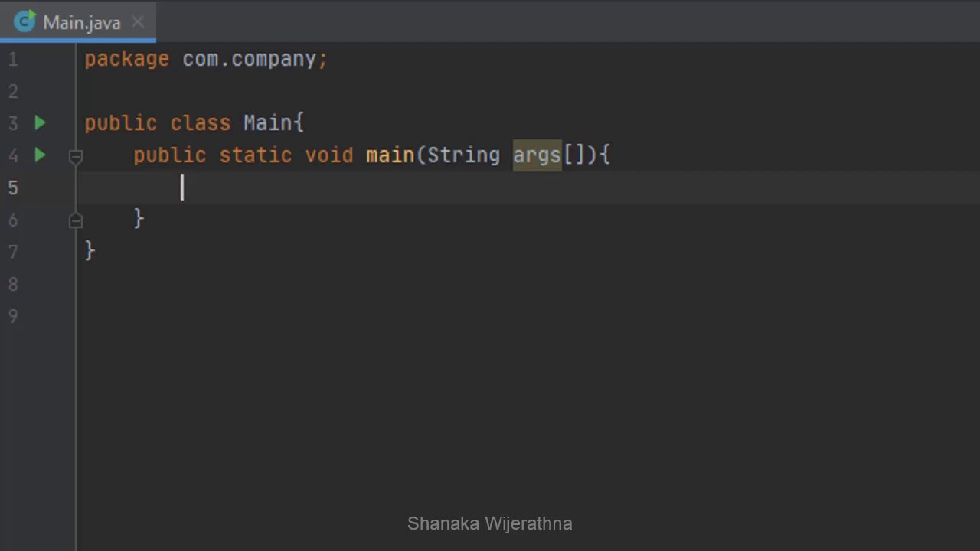
Task: Run the Main class using line 3 arrow
Action: coord(40,122)
